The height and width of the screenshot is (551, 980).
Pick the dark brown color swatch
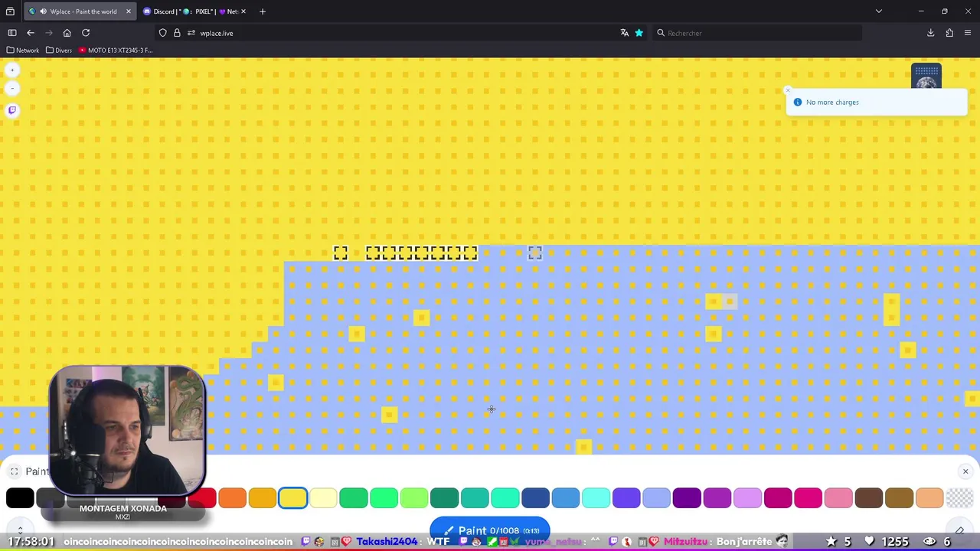coord(869,498)
